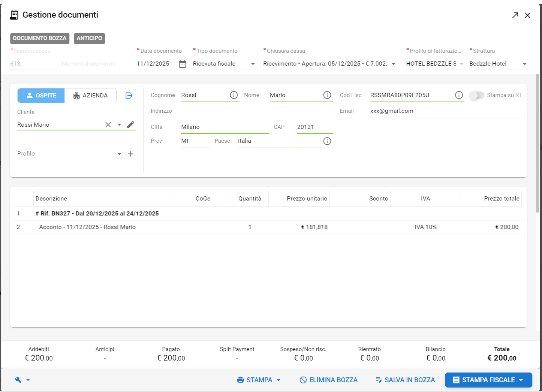This screenshot has height=392, width=542.
Task: Select the Ospite tab
Action: (x=41, y=96)
